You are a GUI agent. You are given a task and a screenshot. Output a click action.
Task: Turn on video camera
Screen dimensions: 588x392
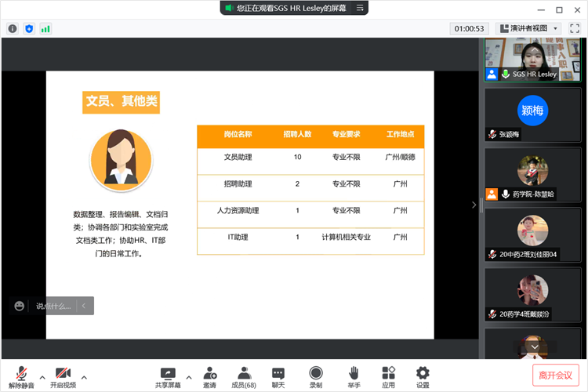[x=63, y=377]
